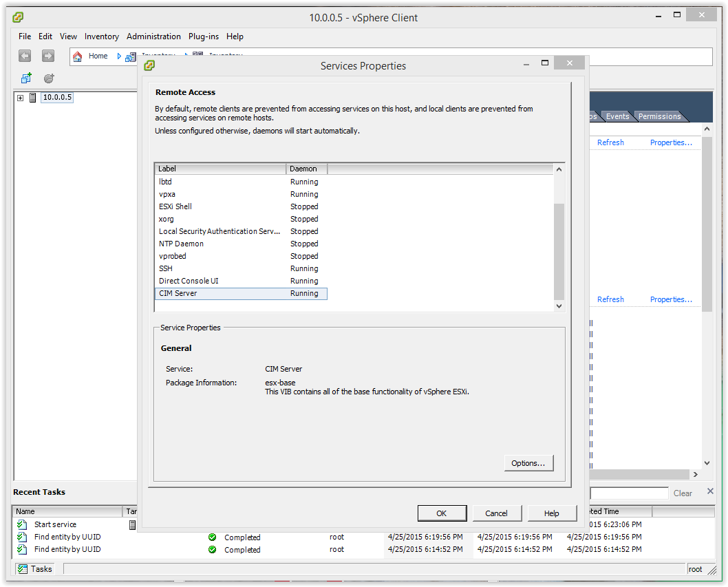Screen dimensions: 728x587
Task: Click Clear next to filter field
Action: (683, 493)
